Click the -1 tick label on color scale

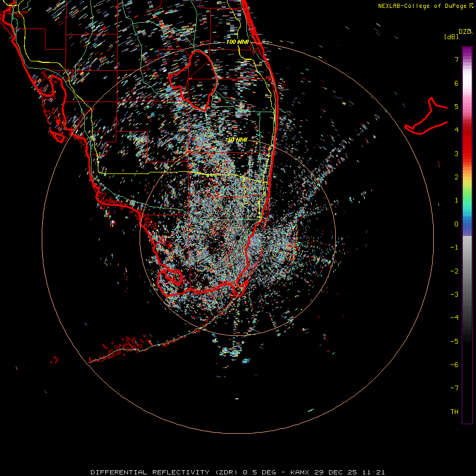454,248
